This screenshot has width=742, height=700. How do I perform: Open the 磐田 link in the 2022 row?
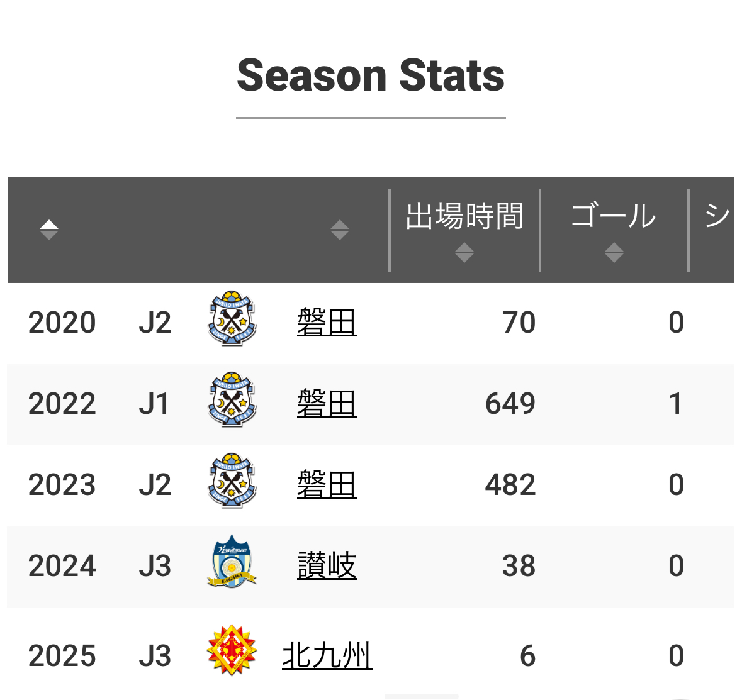[x=327, y=403]
